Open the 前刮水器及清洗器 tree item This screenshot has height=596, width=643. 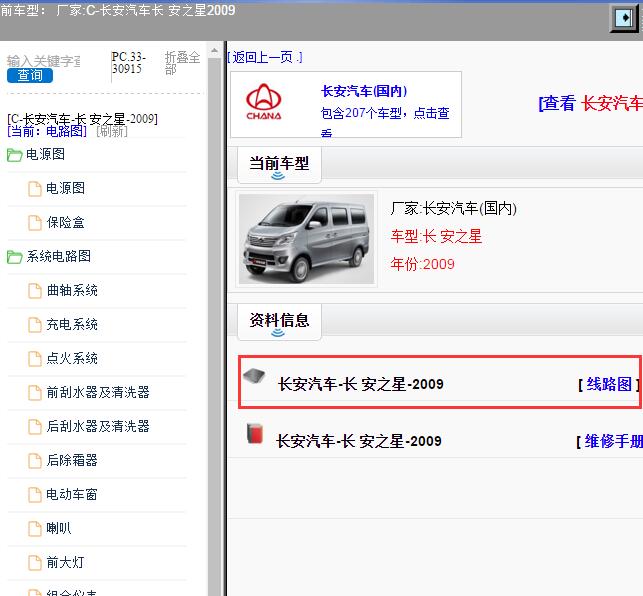point(98,392)
